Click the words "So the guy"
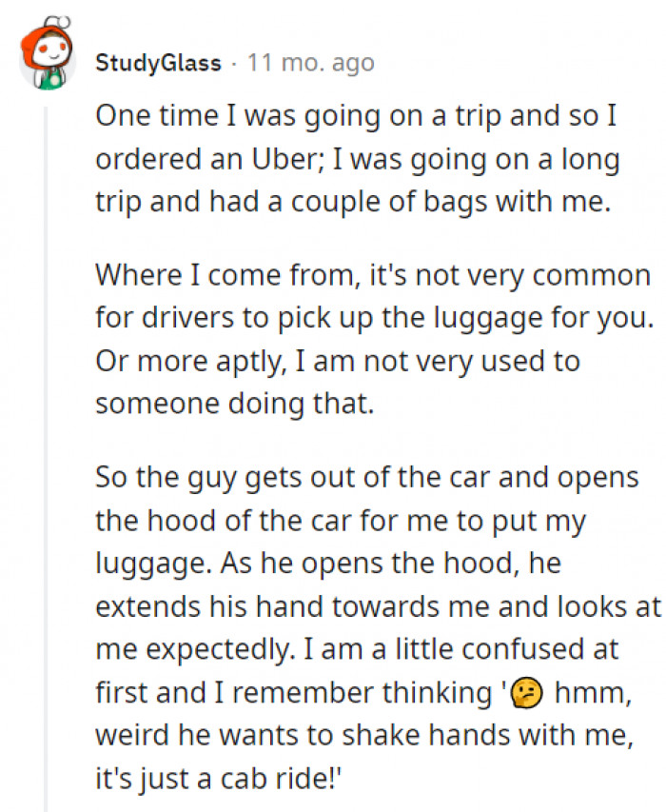The width and height of the screenshot is (666, 812). [x=164, y=477]
